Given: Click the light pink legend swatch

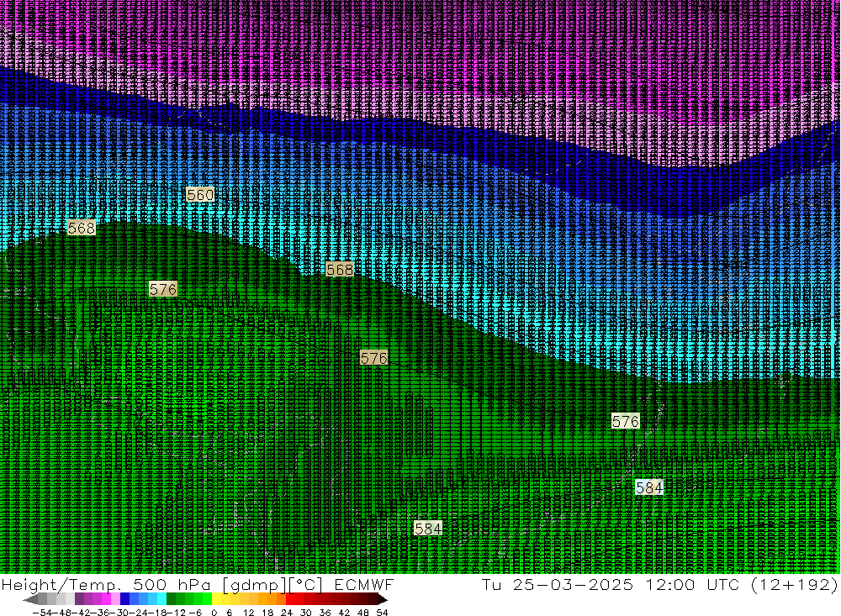Looking at the screenshot, I should (115, 599).
